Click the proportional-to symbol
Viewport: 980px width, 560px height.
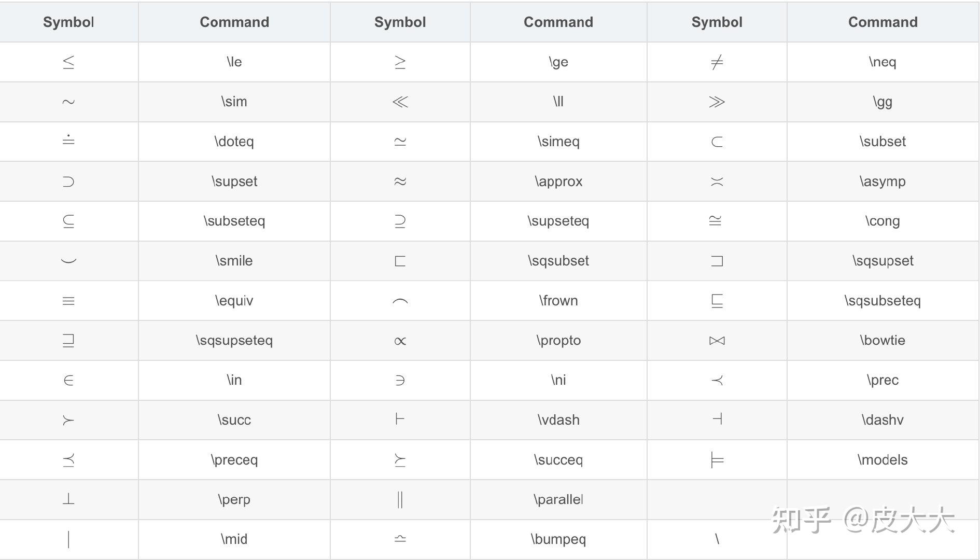coord(400,341)
